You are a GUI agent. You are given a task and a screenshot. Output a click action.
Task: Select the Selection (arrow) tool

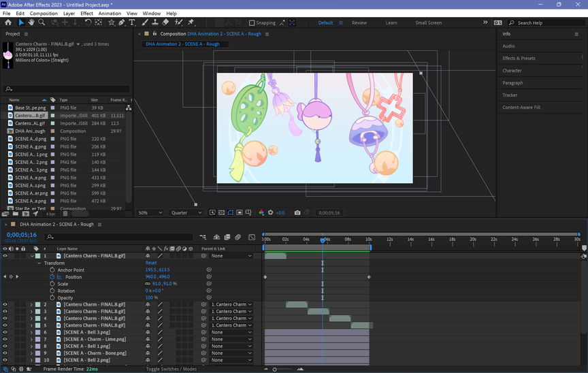coord(21,22)
